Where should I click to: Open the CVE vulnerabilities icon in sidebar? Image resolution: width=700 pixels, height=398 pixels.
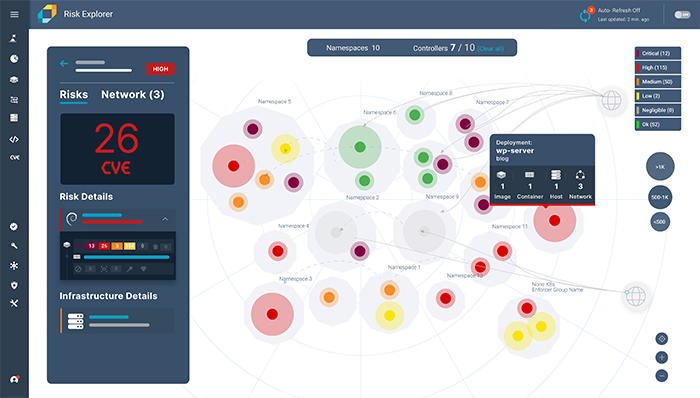click(x=14, y=157)
